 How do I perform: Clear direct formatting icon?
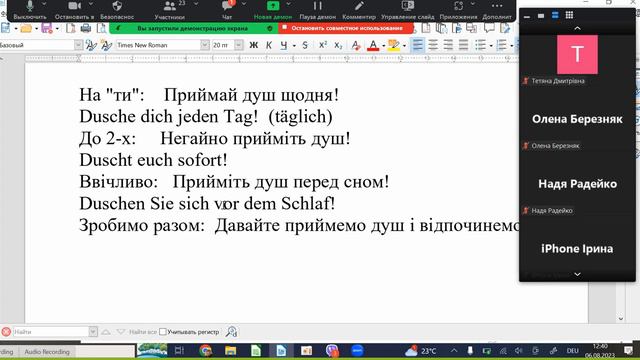(x=356, y=45)
